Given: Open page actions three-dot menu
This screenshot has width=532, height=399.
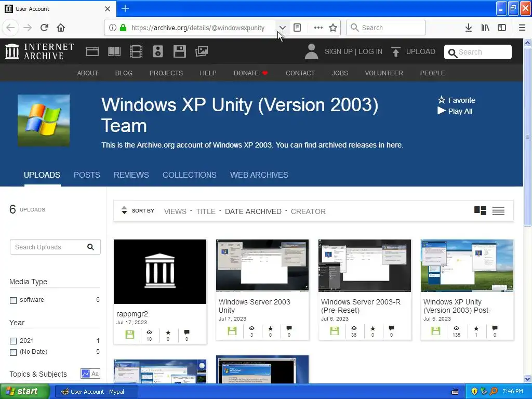Looking at the screenshot, I should click(x=318, y=28).
